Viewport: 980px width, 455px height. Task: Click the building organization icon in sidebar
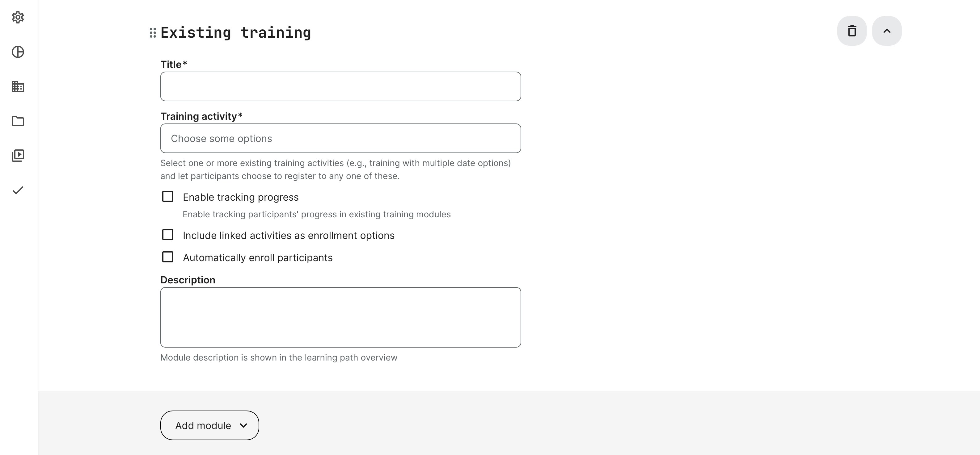[18, 87]
